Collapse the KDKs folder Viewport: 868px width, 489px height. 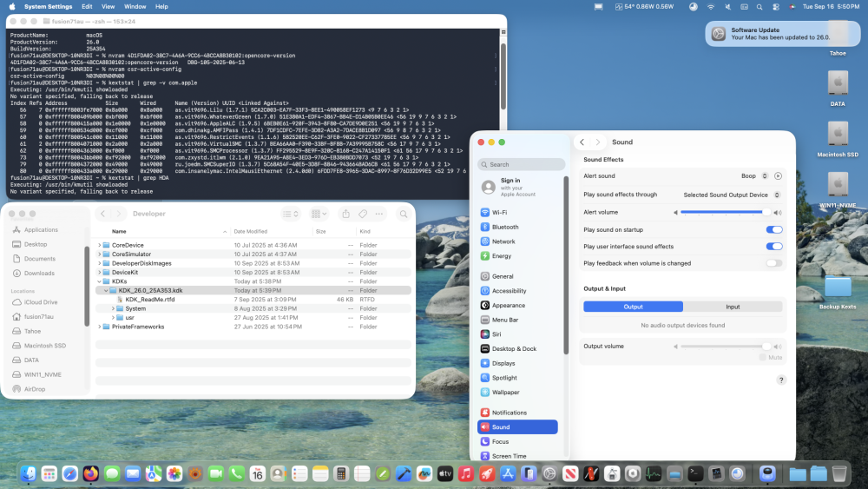[100, 281]
